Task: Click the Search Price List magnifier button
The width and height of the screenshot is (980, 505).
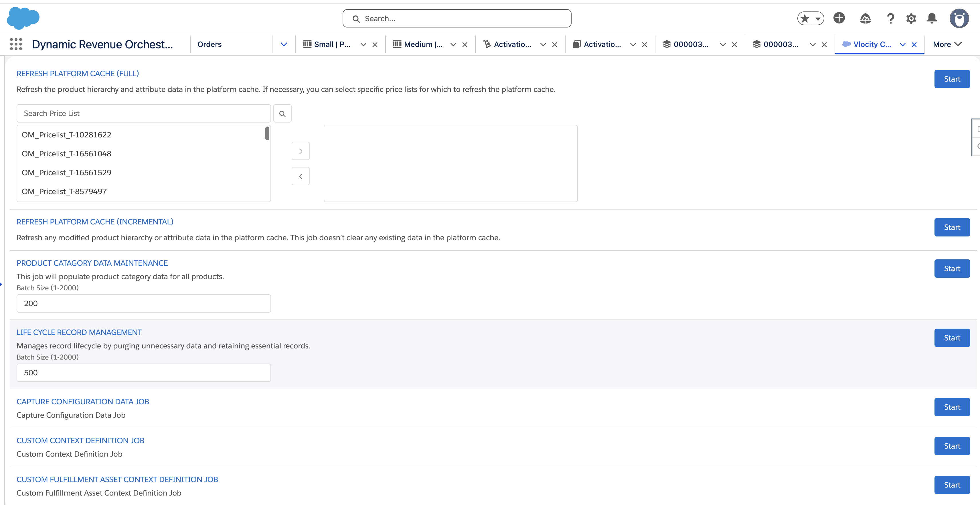Action: [282, 113]
